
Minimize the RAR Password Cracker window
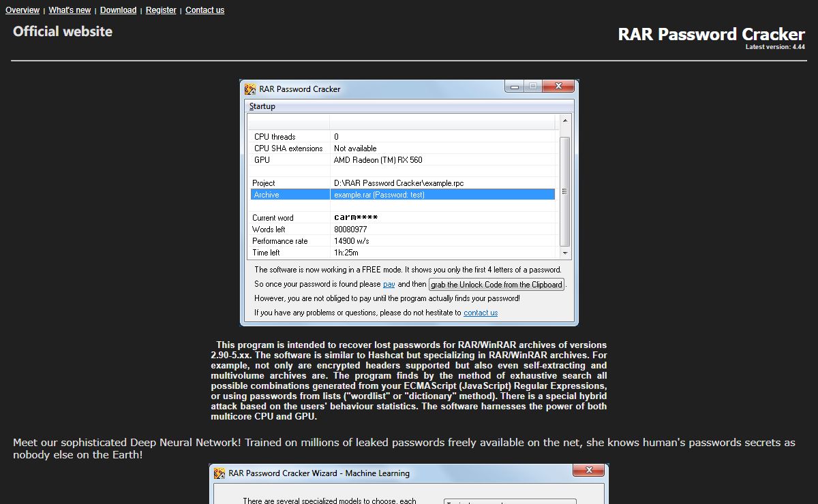click(515, 86)
